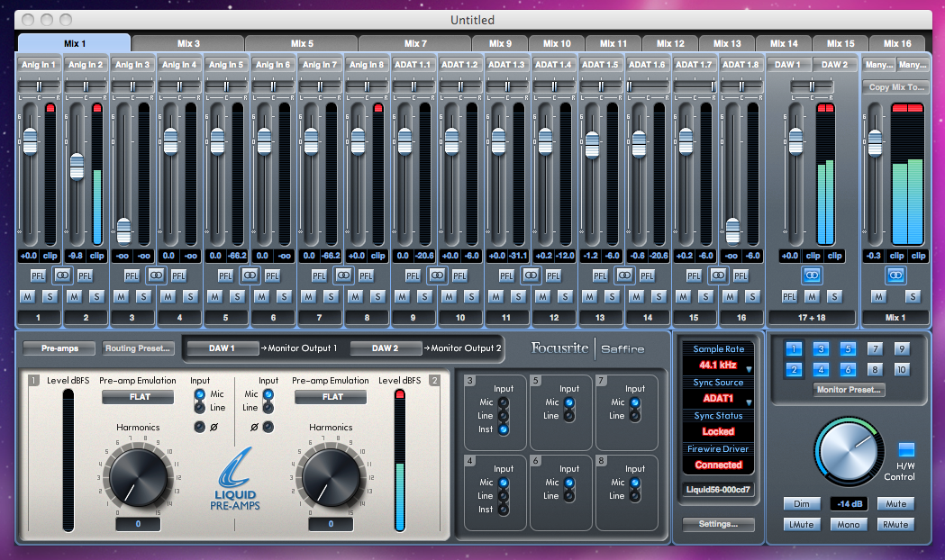Solo channel 16

[x=752, y=297]
